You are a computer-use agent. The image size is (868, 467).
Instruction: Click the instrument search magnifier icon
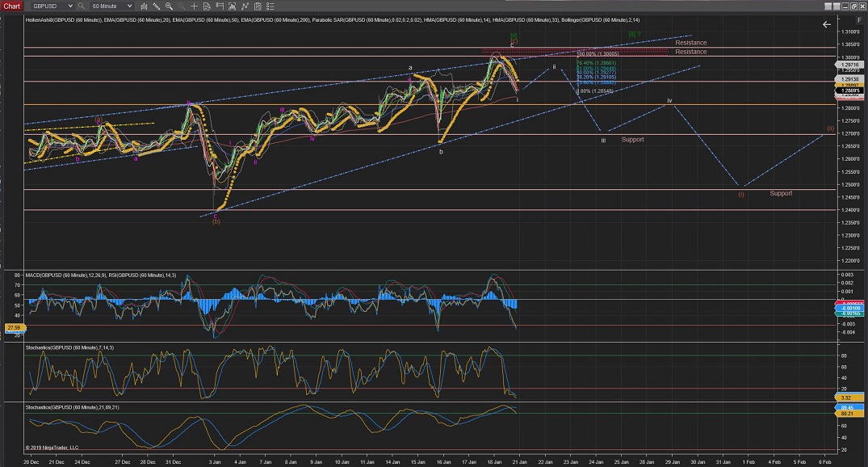coord(81,6)
